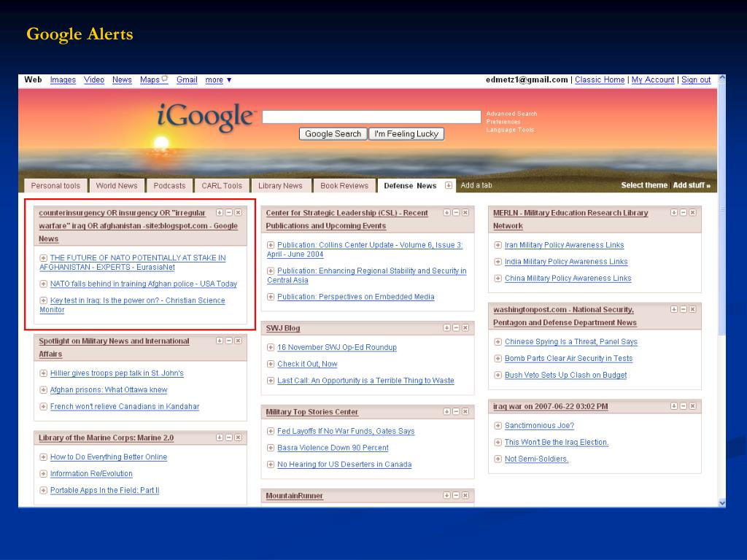
Task: Open menu icon of MERLN gadget
Action: tap(673, 212)
